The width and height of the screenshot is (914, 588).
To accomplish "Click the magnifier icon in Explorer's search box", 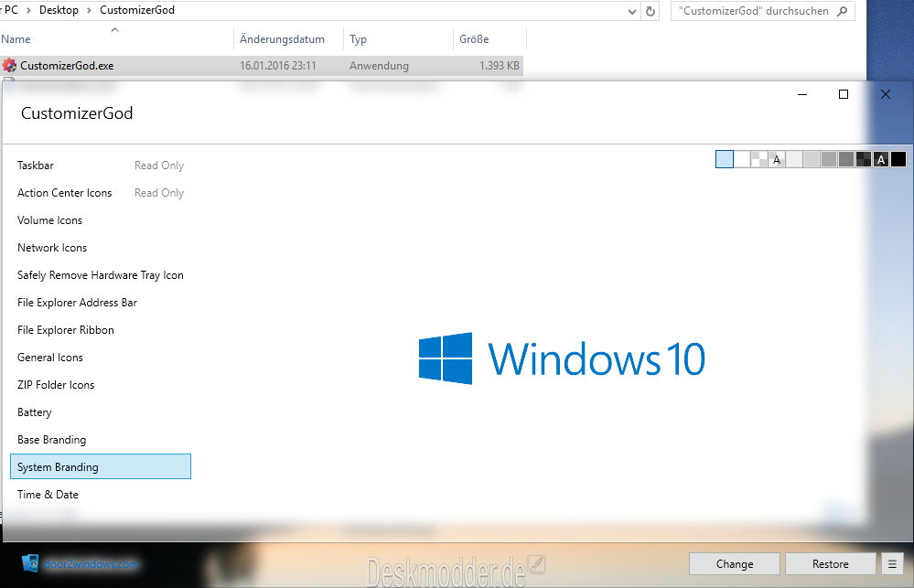I will coord(842,11).
